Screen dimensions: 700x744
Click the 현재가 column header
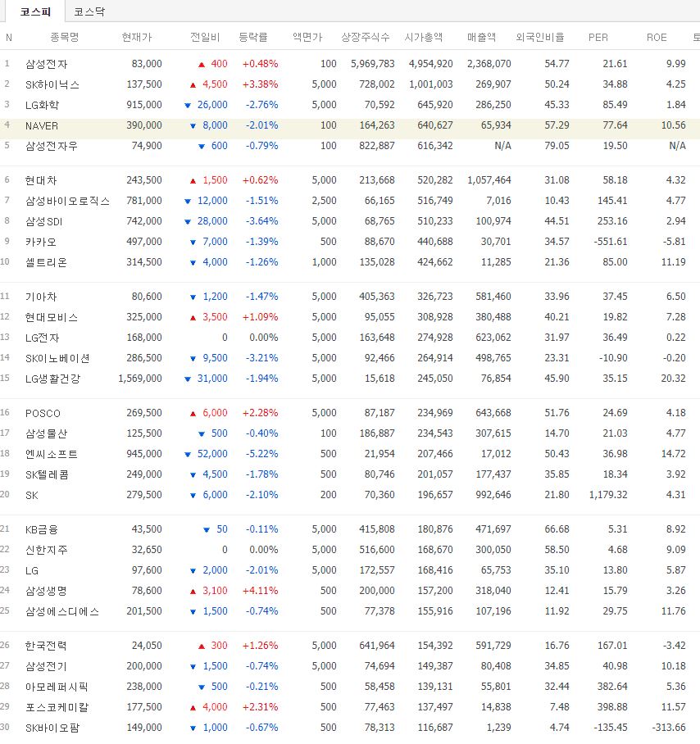pos(137,37)
